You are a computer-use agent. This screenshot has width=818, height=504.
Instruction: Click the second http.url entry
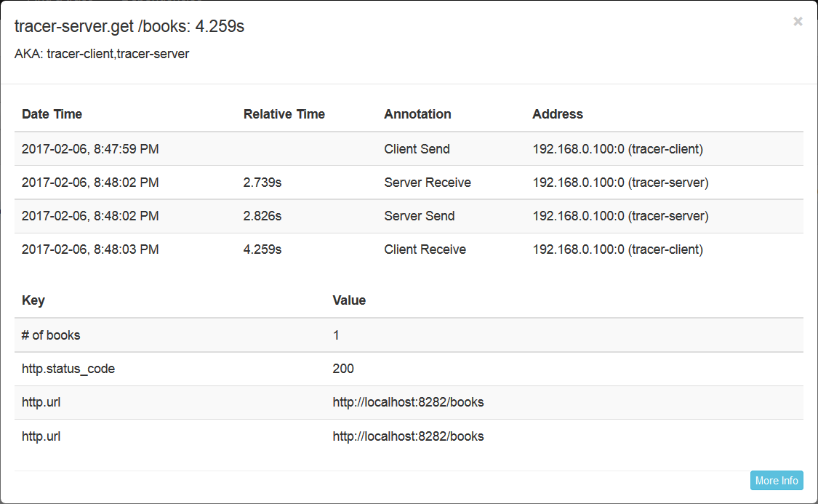click(x=408, y=436)
